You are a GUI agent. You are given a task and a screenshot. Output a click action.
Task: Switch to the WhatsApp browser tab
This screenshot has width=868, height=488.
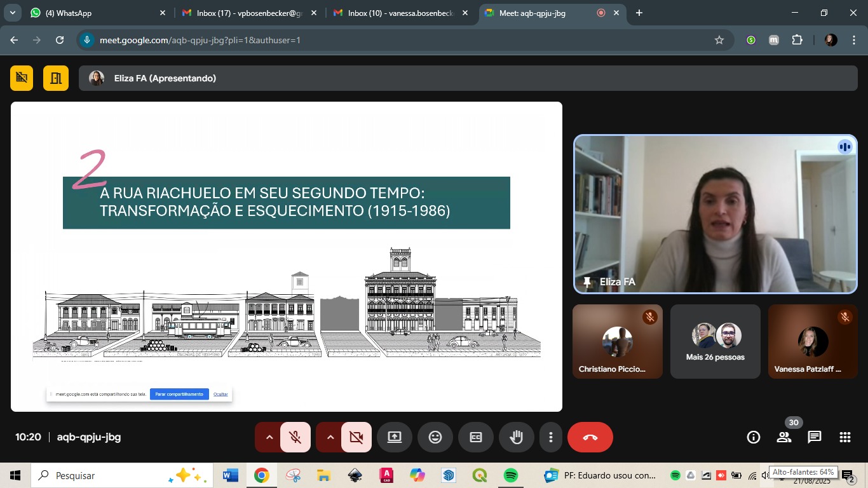tap(95, 13)
